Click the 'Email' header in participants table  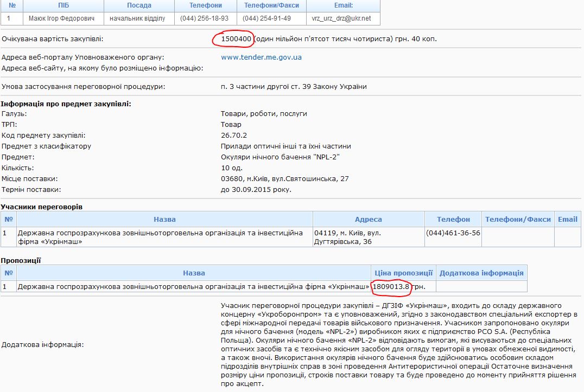click(567, 220)
